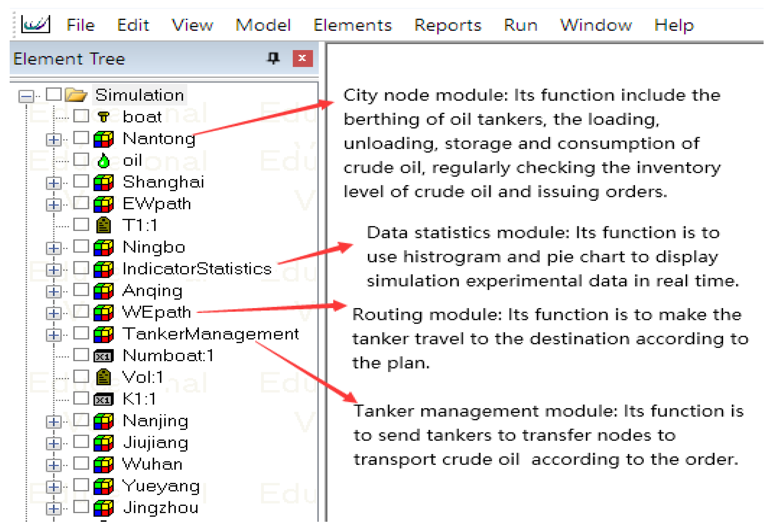Expand the IndicatorStatistics module node
Viewport: 773px width, 532px height.
(x=54, y=270)
